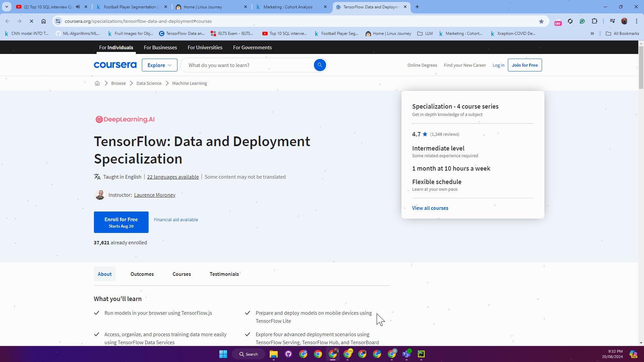Select the Testimonials section tab
Image resolution: width=644 pixels, height=362 pixels.
pyautogui.click(x=224, y=274)
